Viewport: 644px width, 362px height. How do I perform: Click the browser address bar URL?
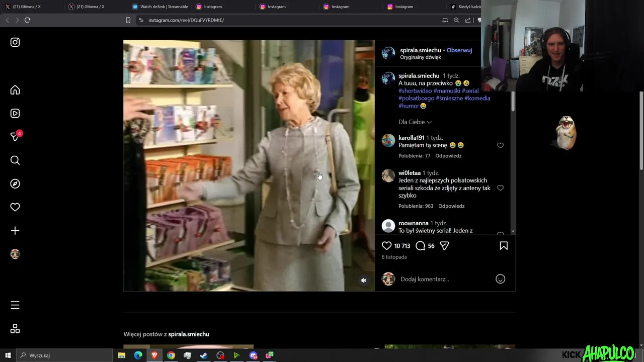point(186,20)
